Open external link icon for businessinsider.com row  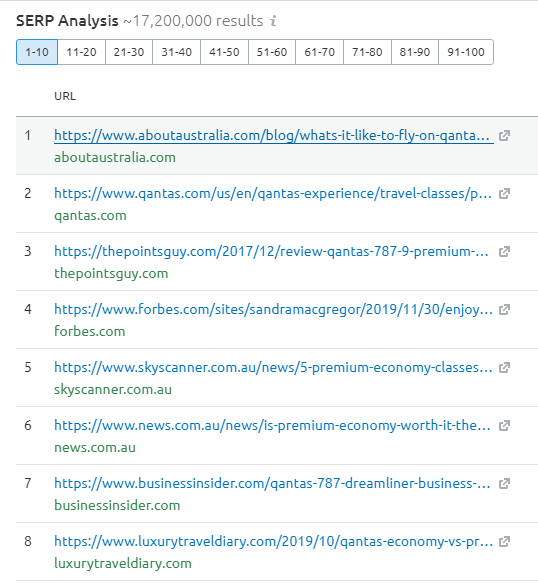click(x=504, y=484)
